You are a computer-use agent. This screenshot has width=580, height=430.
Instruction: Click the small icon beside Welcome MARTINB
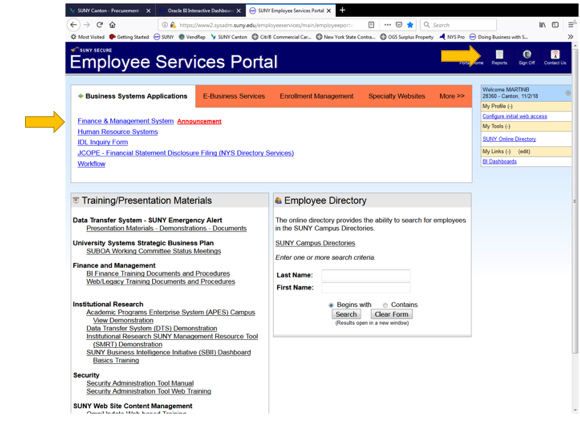pos(568,93)
